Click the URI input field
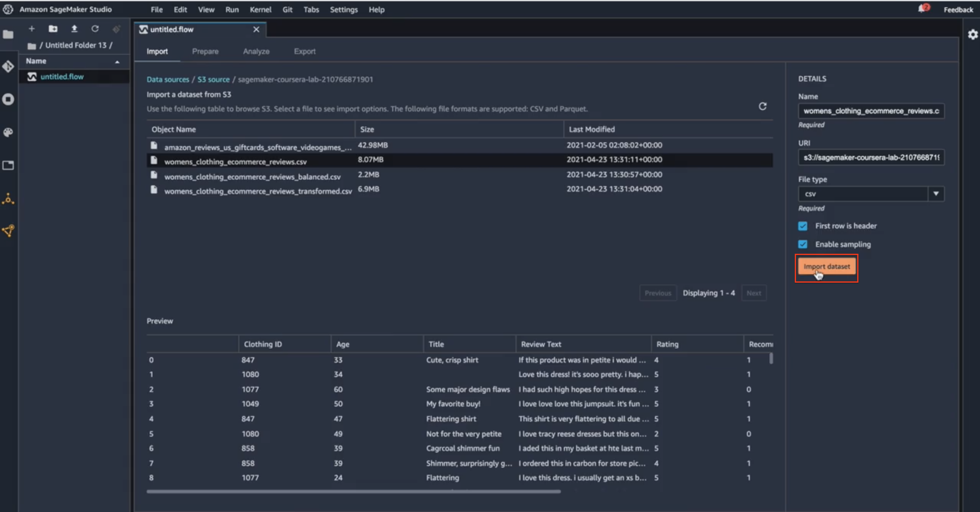 871,158
